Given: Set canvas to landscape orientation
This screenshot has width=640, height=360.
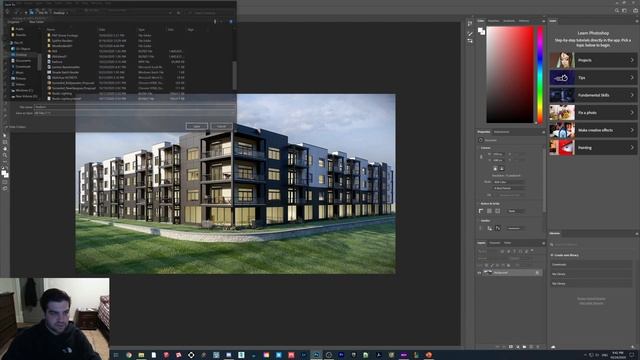Looking at the screenshot, I should click(x=502, y=169).
